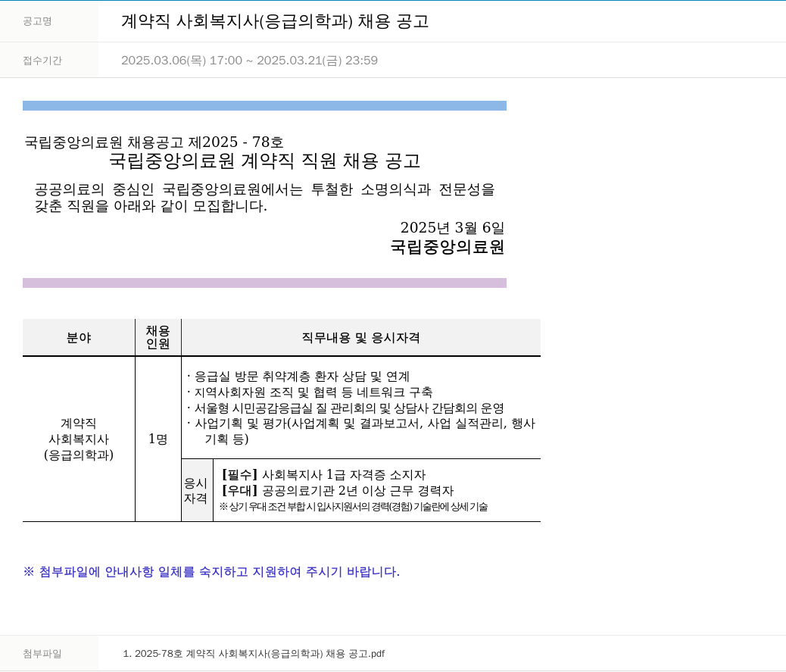Click the 접수기간 label
Screen dimensions: 786x672
coord(42,60)
